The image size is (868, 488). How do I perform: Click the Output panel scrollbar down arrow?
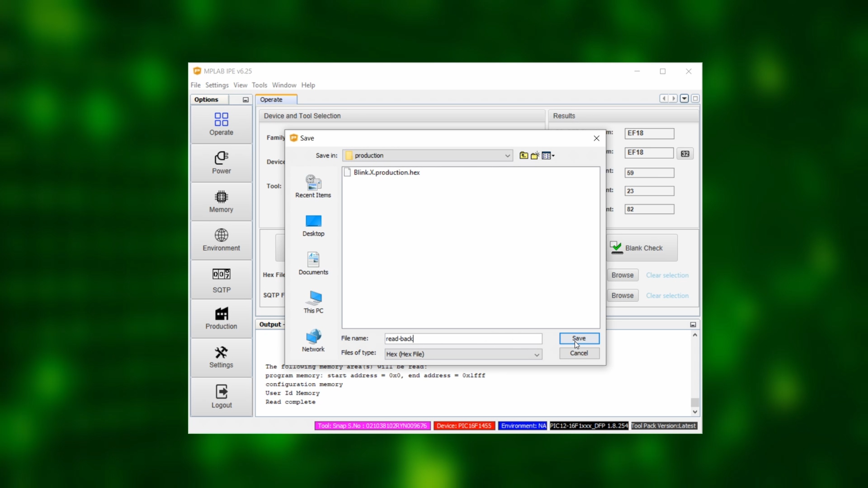[695, 412]
